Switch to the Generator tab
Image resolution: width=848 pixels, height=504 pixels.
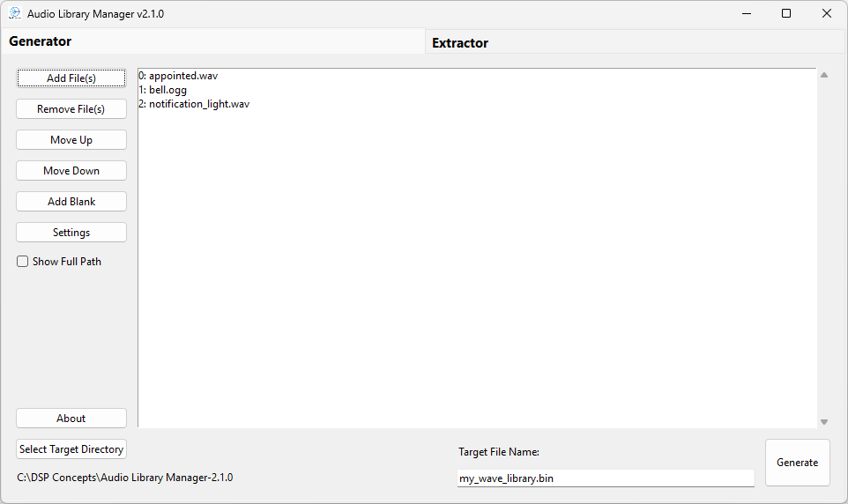(41, 41)
